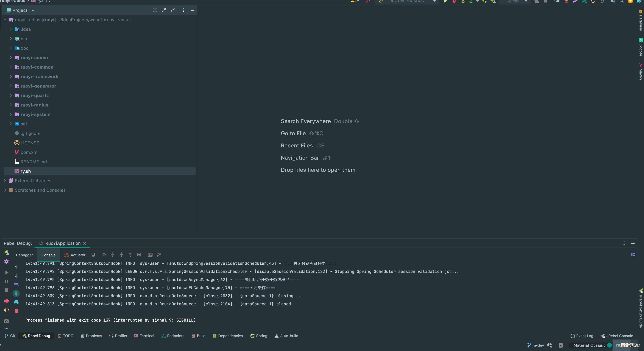Click the Step Over arrow icon
The width and height of the screenshot is (644, 351).
pos(104,255)
